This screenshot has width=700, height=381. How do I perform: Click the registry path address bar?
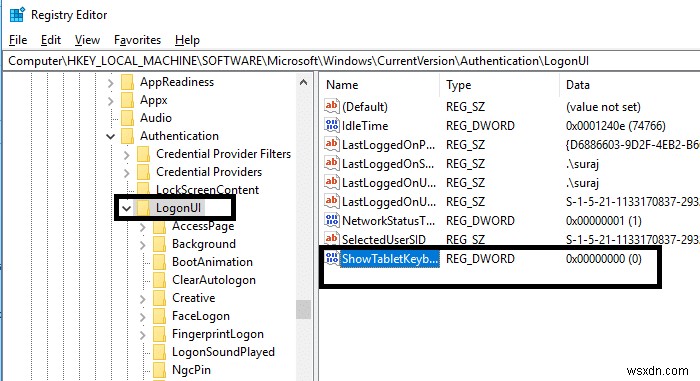[x=351, y=61]
